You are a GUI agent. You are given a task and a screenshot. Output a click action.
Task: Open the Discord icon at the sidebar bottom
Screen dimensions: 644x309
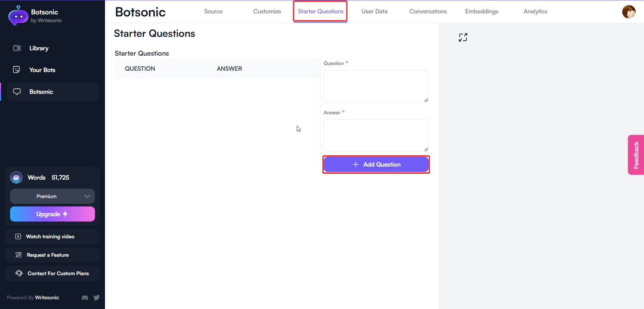coord(85,298)
